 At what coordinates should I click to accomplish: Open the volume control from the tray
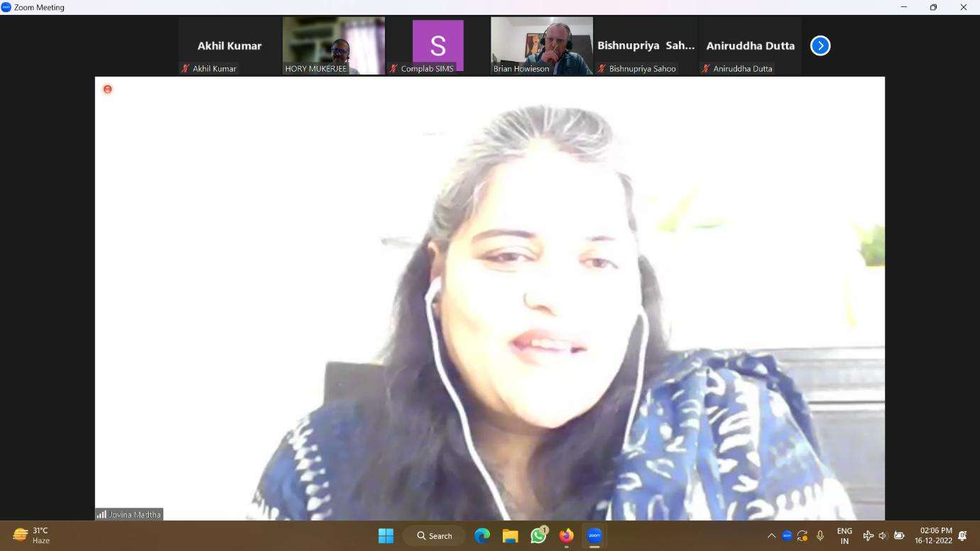[883, 535]
